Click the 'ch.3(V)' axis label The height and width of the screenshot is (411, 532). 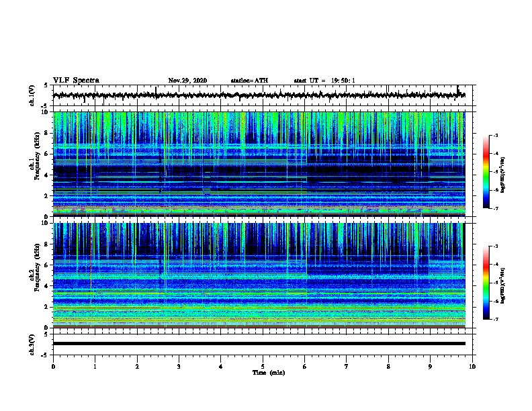tap(32, 345)
